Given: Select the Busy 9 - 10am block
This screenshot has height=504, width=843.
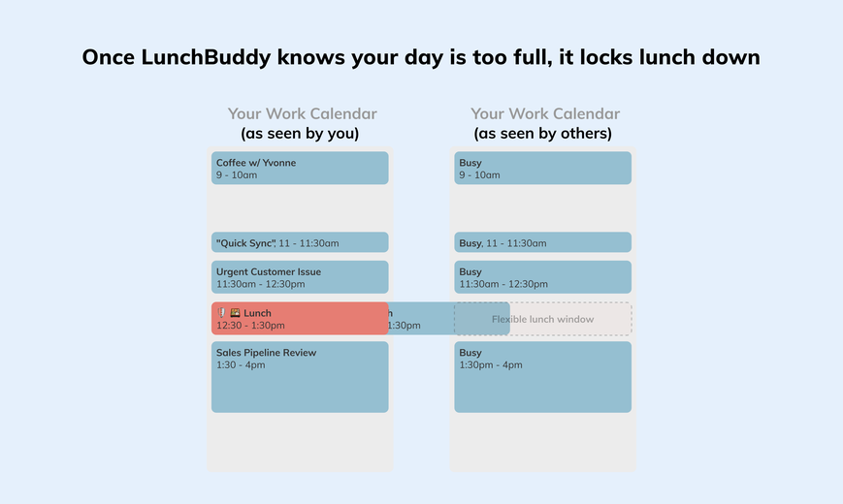Looking at the screenshot, I should point(543,169).
